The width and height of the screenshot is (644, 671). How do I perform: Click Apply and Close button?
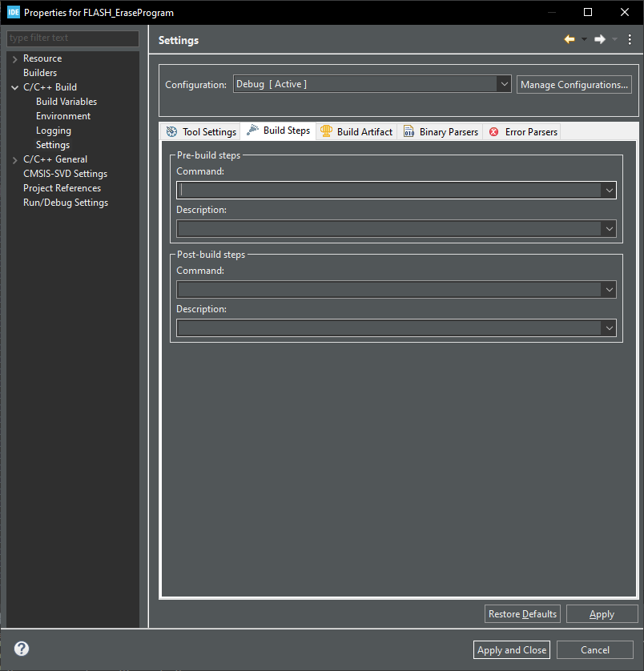click(x=512, y=650)
